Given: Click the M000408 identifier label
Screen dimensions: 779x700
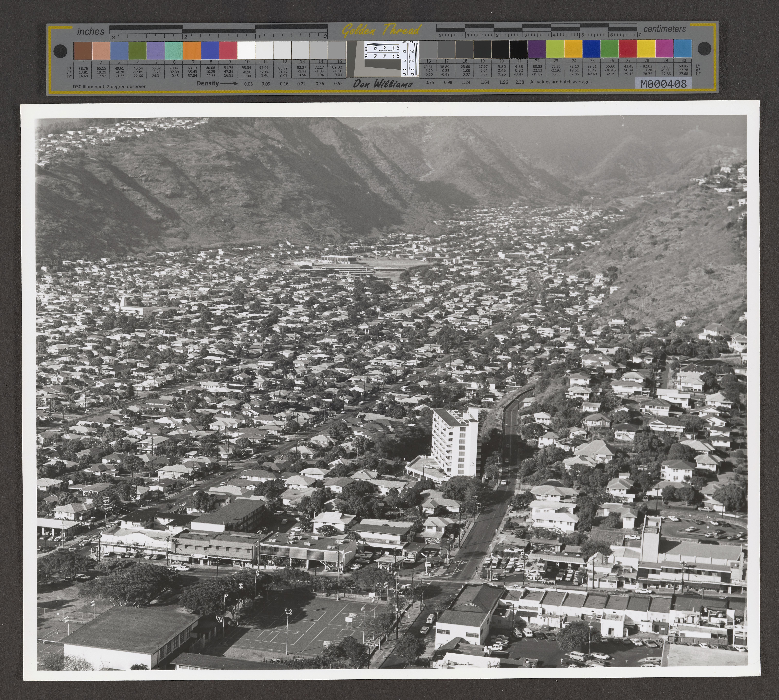Looking at the screenshot, I should (x=664, y=84).
